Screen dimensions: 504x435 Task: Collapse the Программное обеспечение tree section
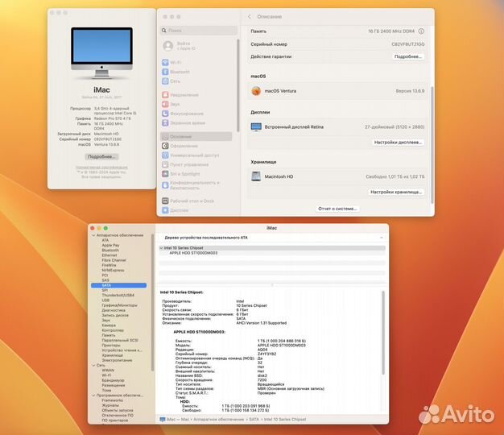tap(93, 396)
